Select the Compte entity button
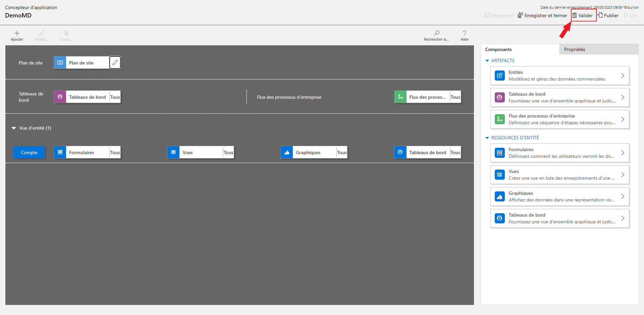Image resolution: width=644 pixels, height=315 pixels. coord(29,152)
